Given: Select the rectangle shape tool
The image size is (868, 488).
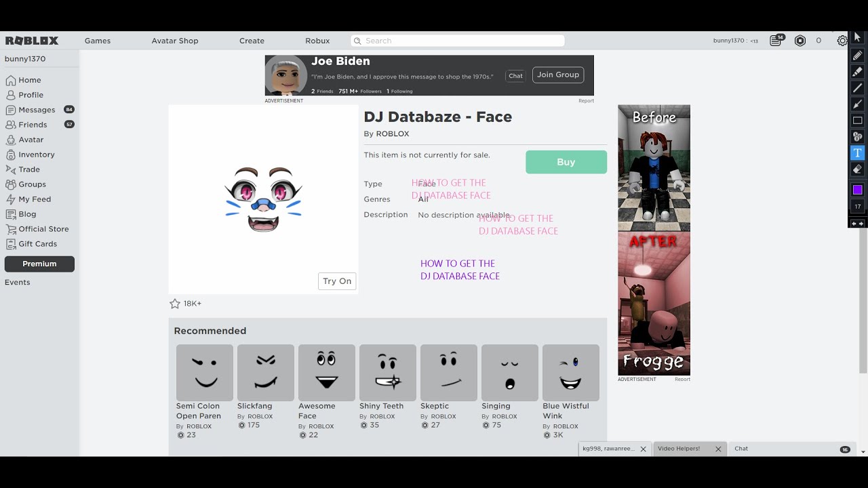Looking at the screenshot, I should [x=857, y=120].
